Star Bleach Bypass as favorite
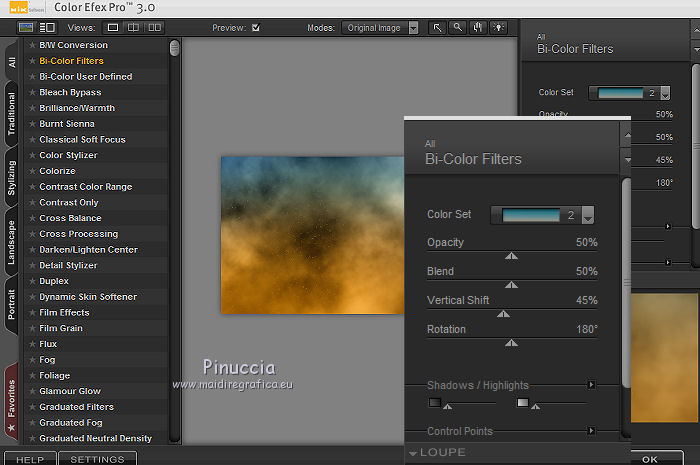 [32, 93]
